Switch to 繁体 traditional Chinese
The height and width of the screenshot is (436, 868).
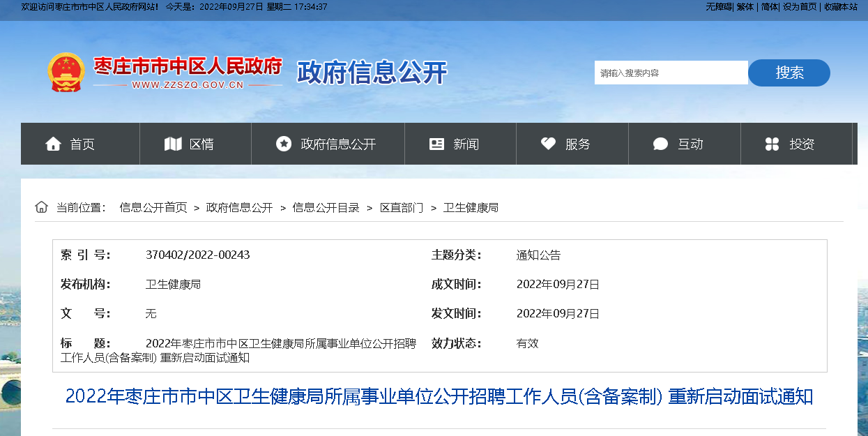[x=745, y=7]
